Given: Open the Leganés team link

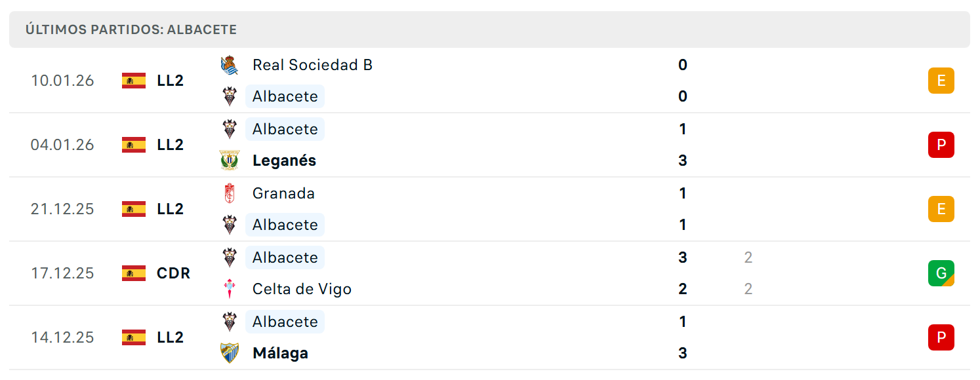Looking at the screenshot, I should (x=284, y=161).
